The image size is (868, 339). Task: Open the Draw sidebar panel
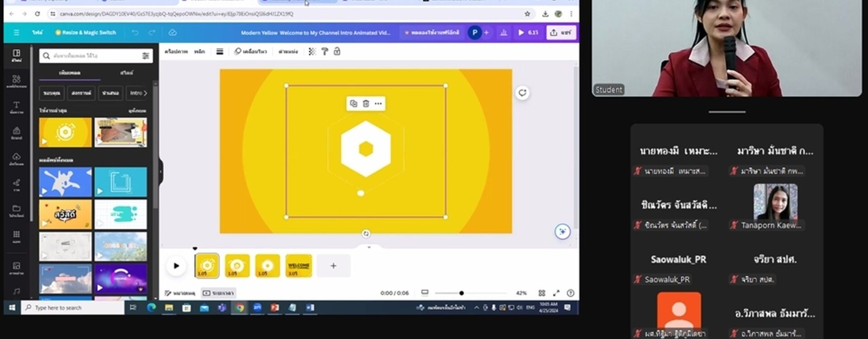click(x=16, y=185)
